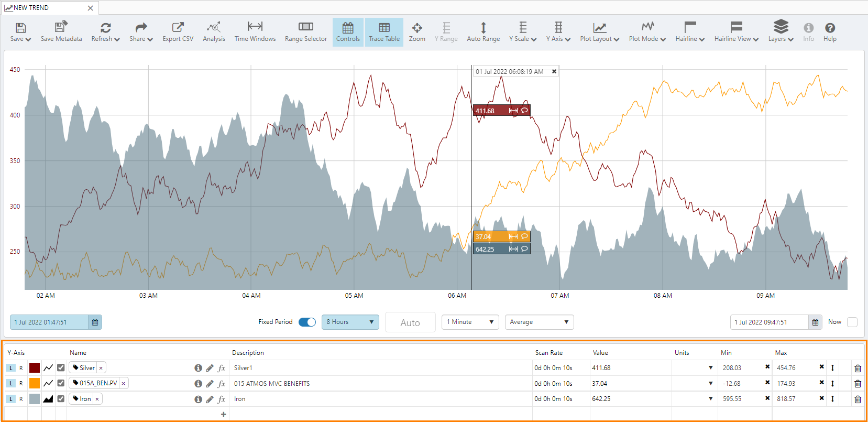Check the Now checkbox
The width and height of the screenshot is (868, 422).
[x=852, y=322]
